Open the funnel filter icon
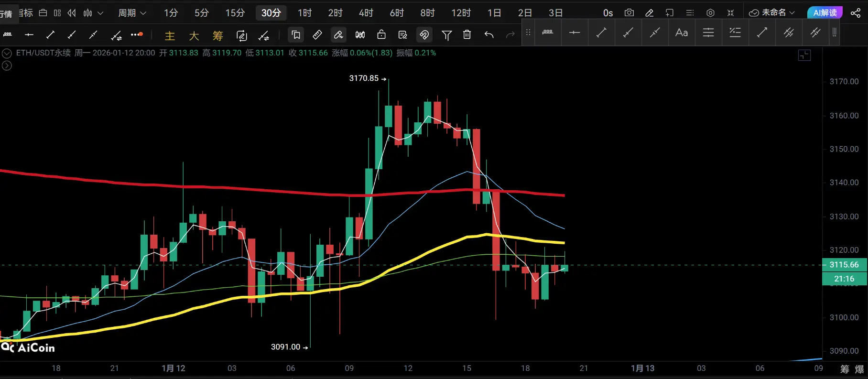The image size is (868, 379). 446,34
